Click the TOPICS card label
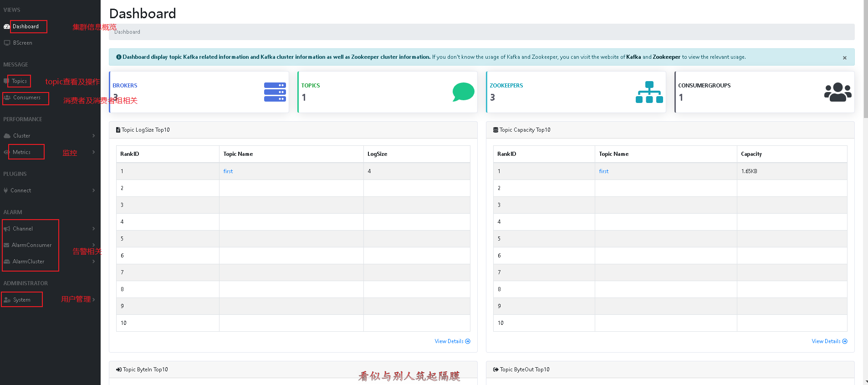This screenshot has height=385, width=868. tap(311, 86)
